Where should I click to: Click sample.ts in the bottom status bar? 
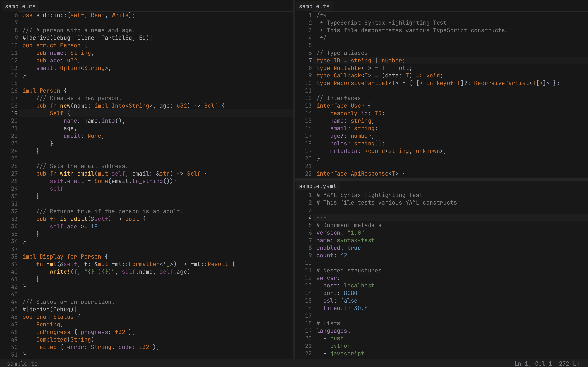[22, 363]
